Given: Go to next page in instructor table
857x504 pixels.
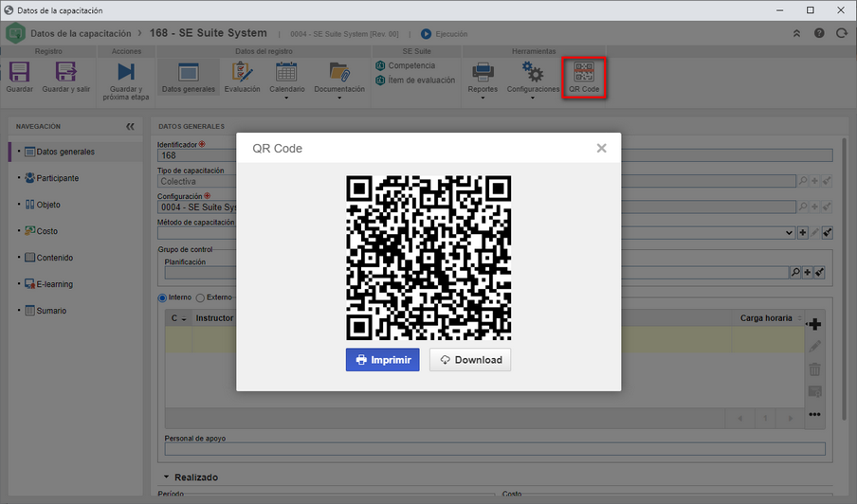Looking at the screenshot, I should [x=790, y=419].
